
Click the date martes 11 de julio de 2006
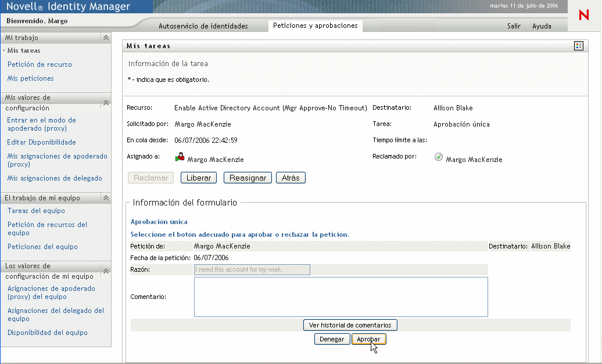tap(524, 6)
